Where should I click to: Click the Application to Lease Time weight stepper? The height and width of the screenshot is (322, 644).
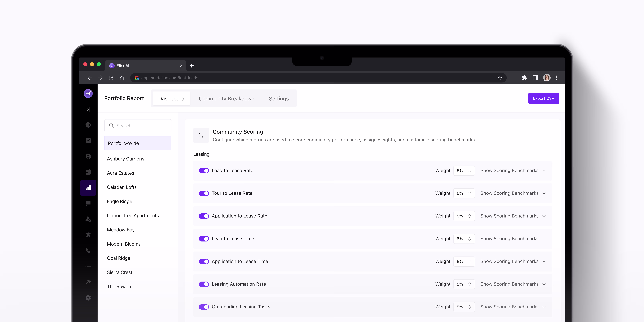[x=469, y=262]
